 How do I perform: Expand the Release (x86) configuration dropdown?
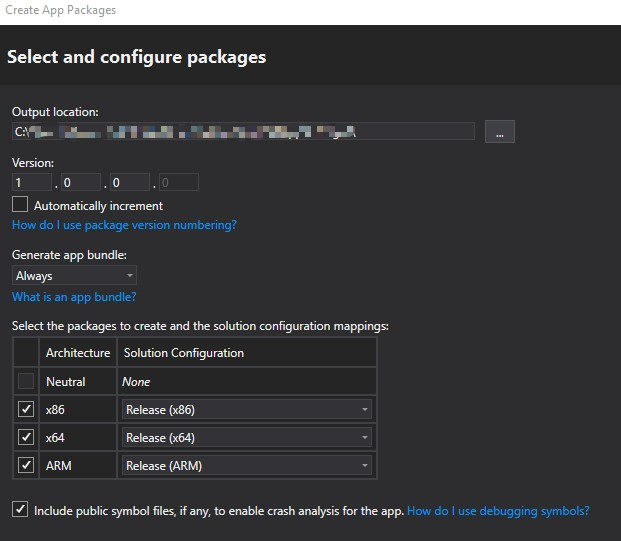point(246,409)
